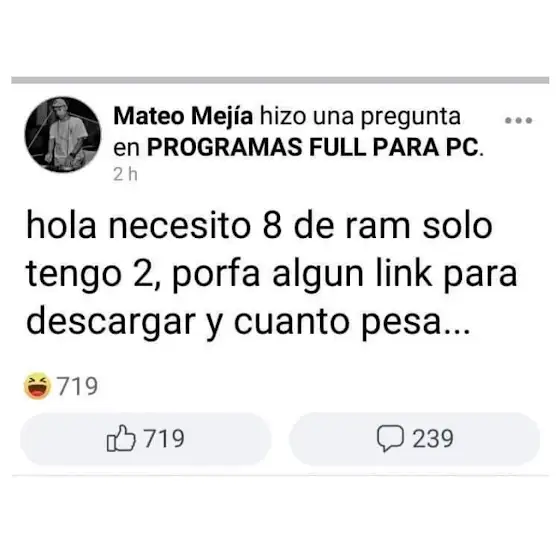
Task: Click the laughing Haha reaction emoji
Action: pos(37,386)
